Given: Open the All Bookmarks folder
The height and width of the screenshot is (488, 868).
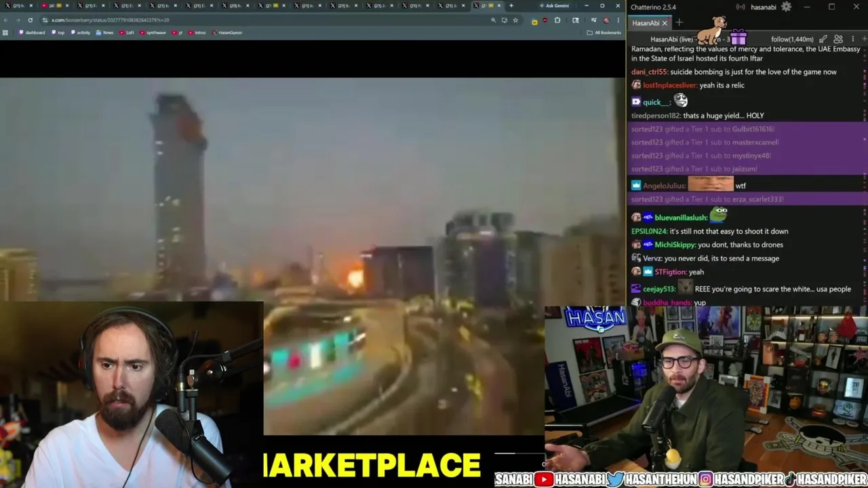Looking at the screenshot, I should [x=604, y=33].
